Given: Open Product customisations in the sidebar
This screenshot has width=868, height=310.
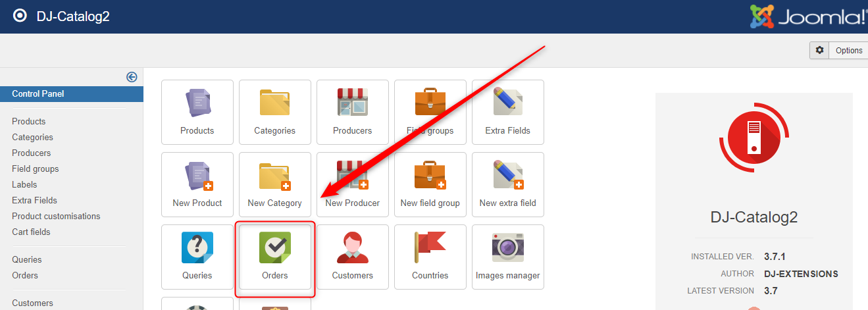Looking at the screenshot, I should [x=56, y=216].
